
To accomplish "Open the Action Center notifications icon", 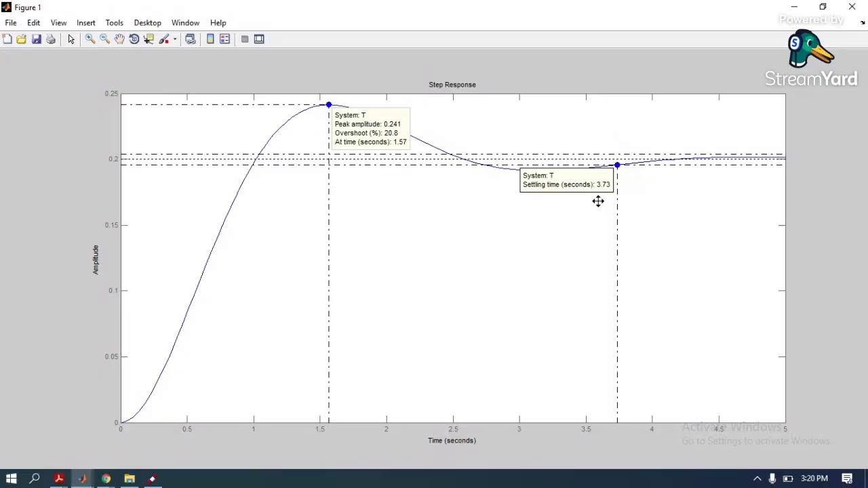I will (x=848, y=479).
